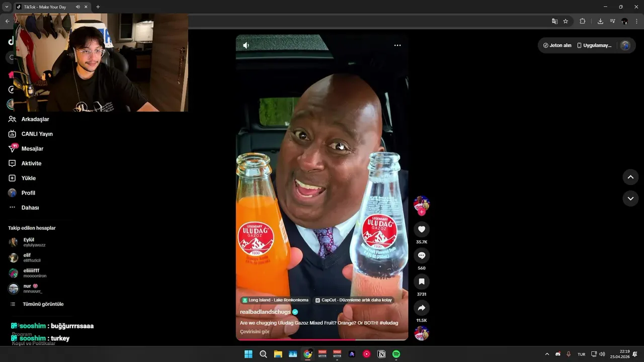This screenshot has width=644, height=362.
Task: Open Long Island - Lake Ronkonkoma location tag
Action: point(275,300)
